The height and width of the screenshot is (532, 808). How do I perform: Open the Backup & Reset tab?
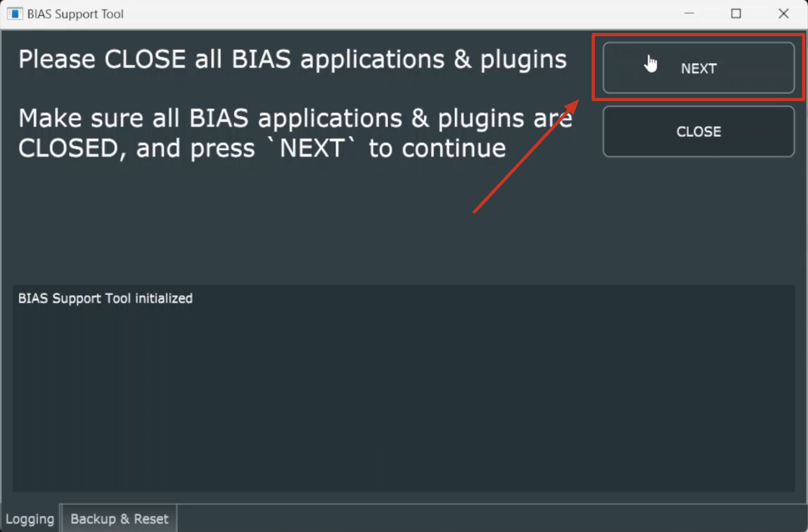119,519
